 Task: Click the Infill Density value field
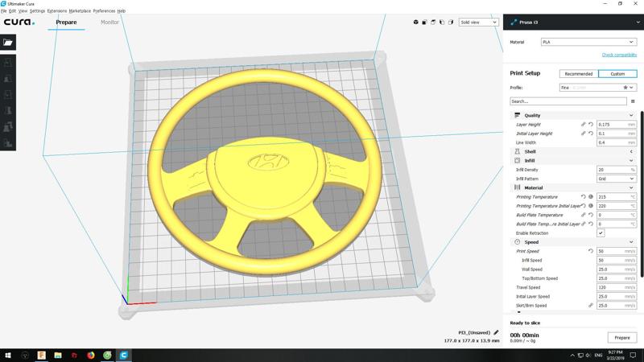pos(617,170)
